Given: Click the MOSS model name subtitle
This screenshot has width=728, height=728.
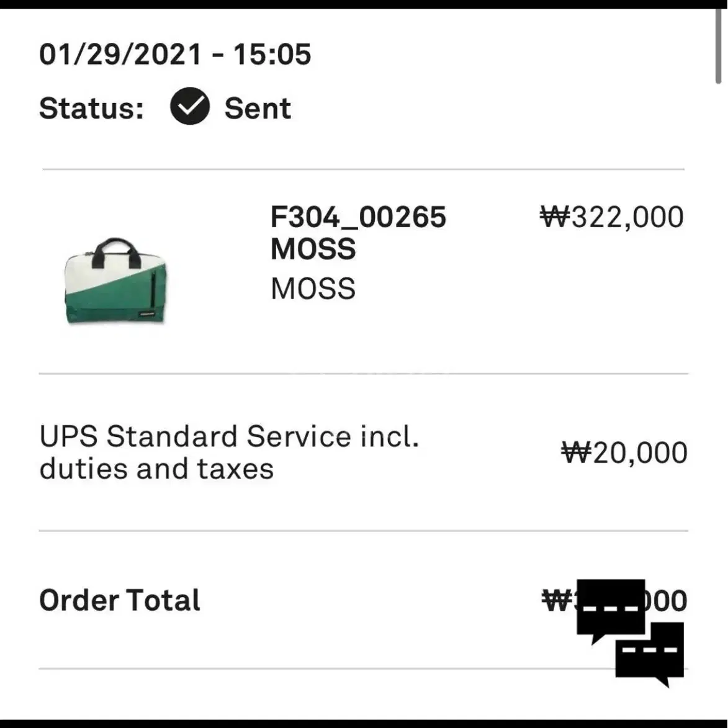Looking at the screenshot, I should (x=313, y=289).
